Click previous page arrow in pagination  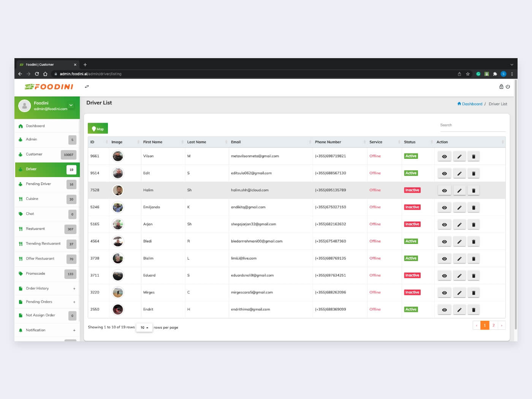click(x=477, y=325)
